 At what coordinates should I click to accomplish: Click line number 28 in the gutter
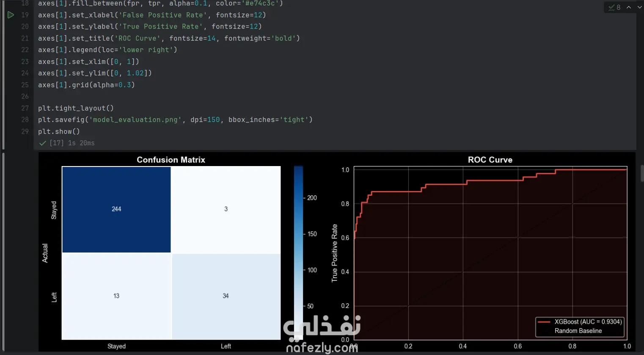pos(25,120)
